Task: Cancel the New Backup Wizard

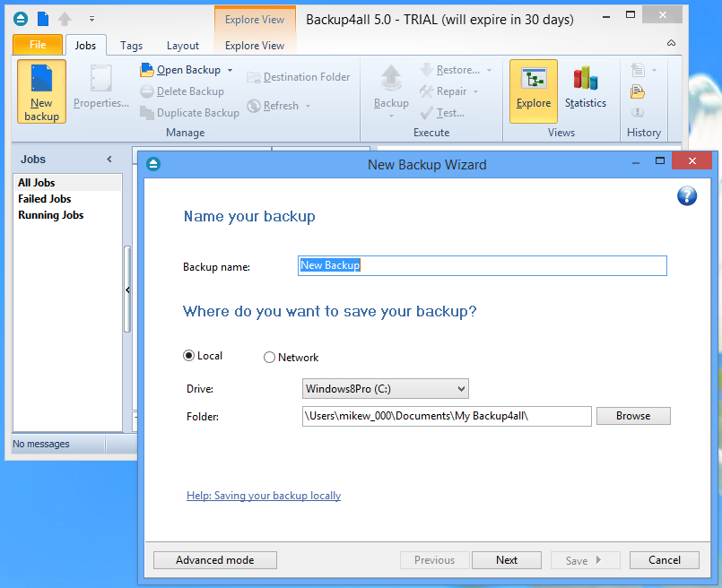Action: pyautogui.click(x=665, y=560)
